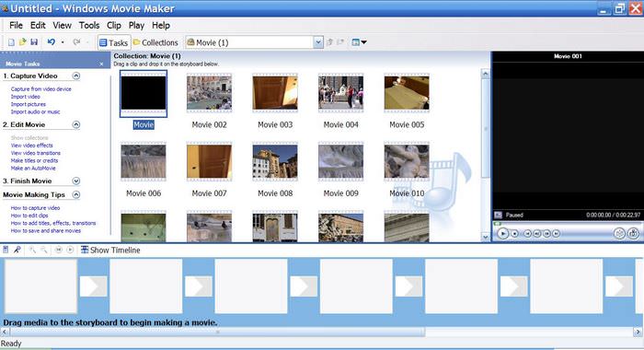Select the Movie 008 clip thumbnail

275,162
